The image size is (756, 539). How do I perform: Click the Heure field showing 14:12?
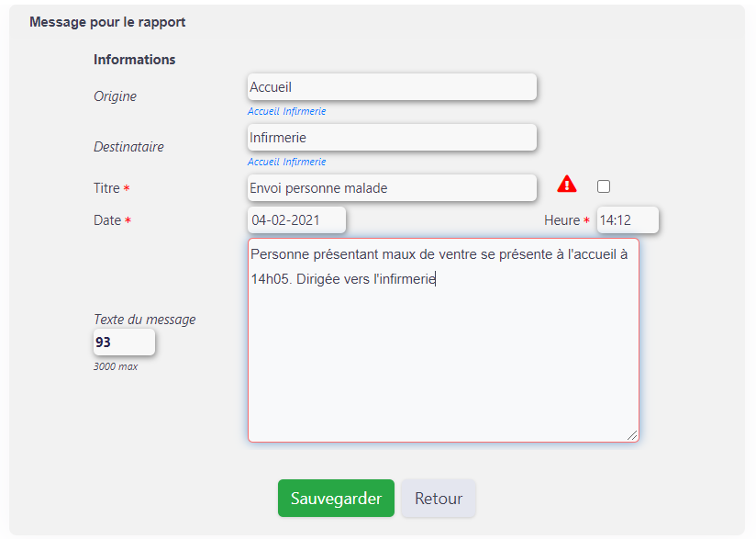(628, 220)
